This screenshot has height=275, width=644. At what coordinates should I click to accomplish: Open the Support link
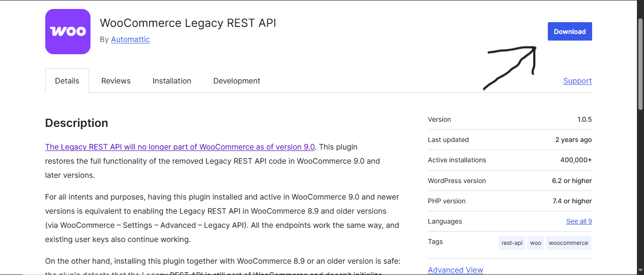pyautogui.click(x=578, y=81)
